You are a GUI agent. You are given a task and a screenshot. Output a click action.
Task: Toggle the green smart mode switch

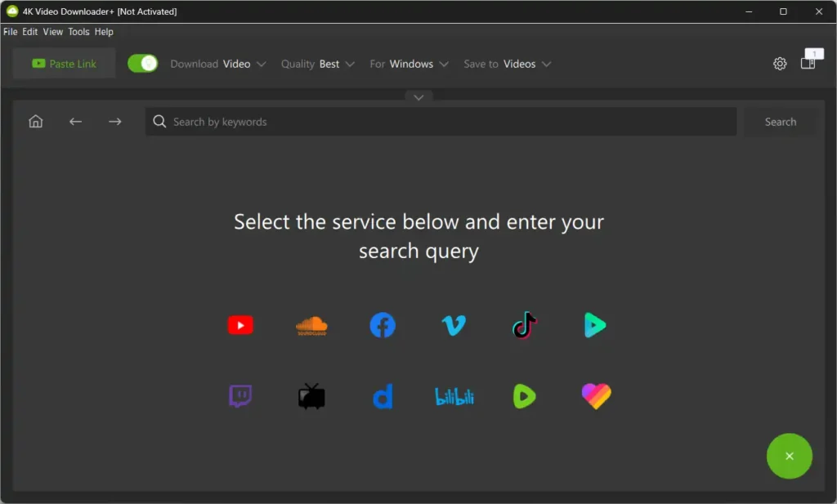[143, 64]
